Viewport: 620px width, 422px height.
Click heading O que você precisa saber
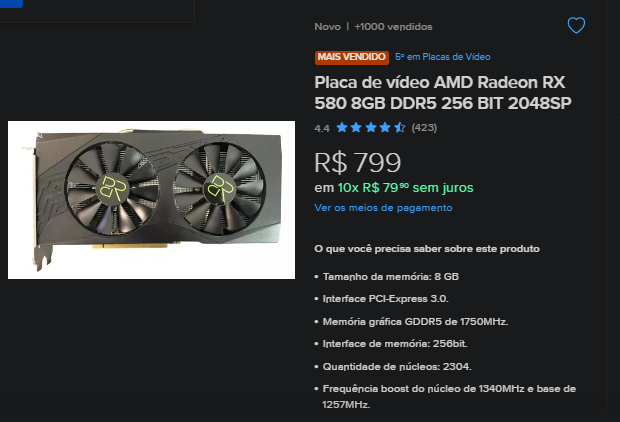[x=427, y=249]
